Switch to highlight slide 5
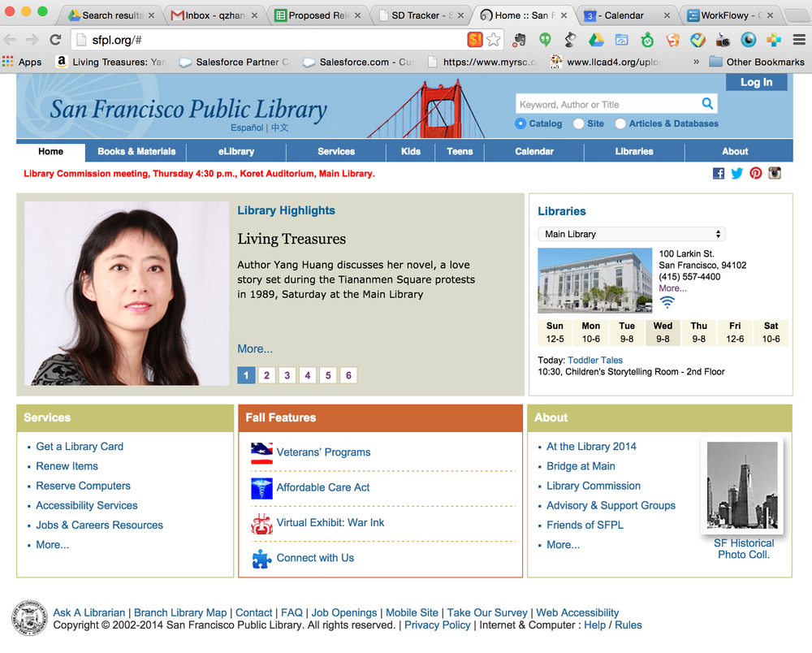 click(328, 375)
